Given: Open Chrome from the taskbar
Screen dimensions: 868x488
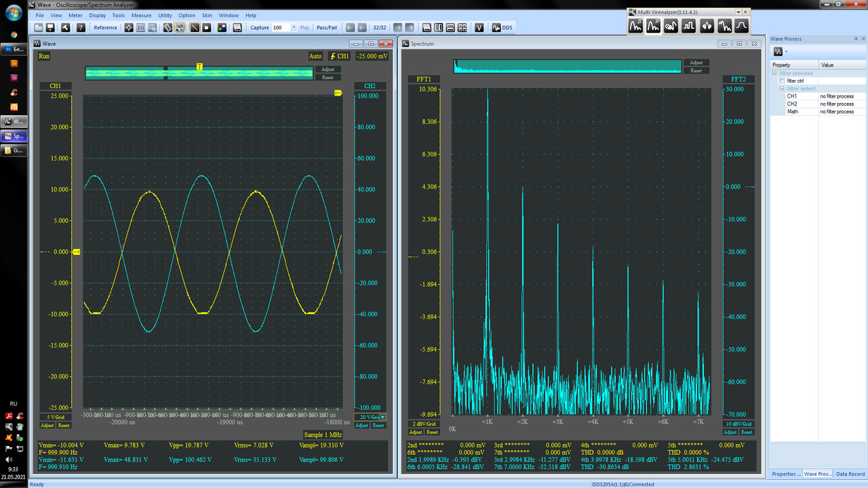Looking at the screenshot, I should point(14,35).
